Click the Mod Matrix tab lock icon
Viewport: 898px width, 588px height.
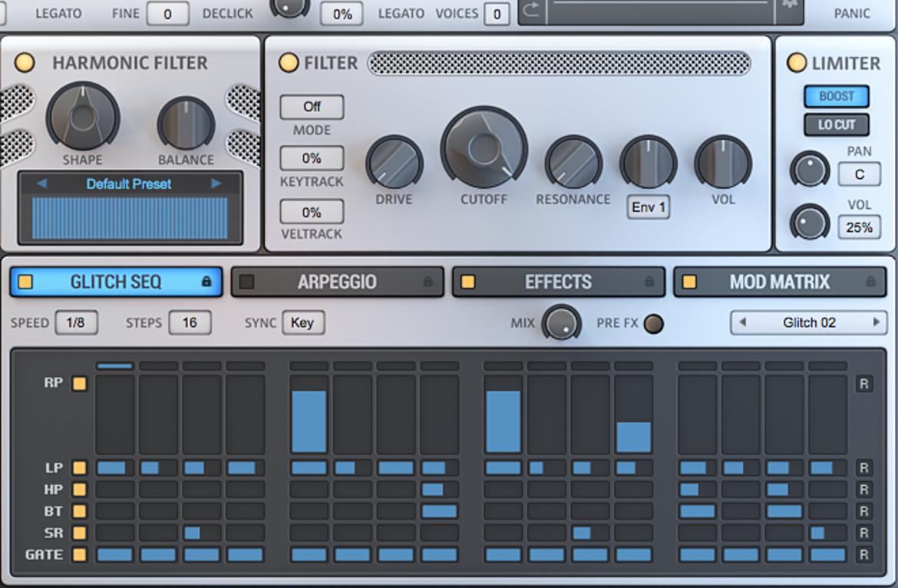[x=870, y=281]
